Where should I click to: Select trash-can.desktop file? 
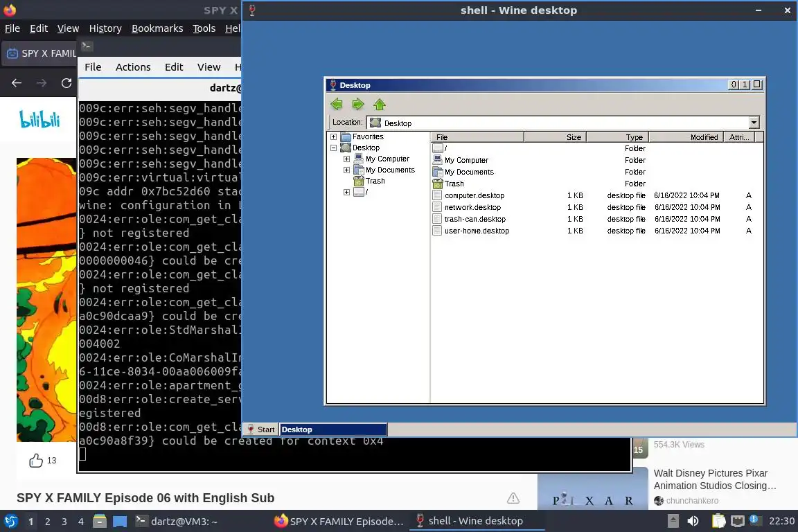coord(475,219)
